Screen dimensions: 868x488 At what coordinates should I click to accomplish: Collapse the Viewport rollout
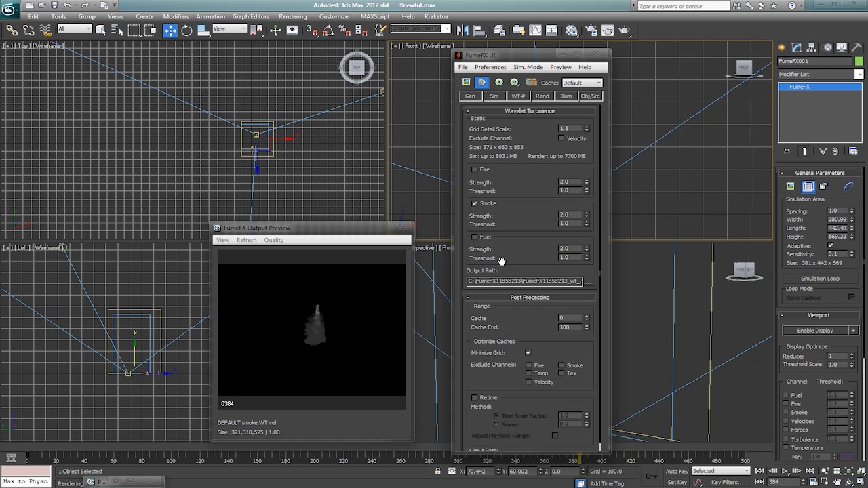click(819, 315)
